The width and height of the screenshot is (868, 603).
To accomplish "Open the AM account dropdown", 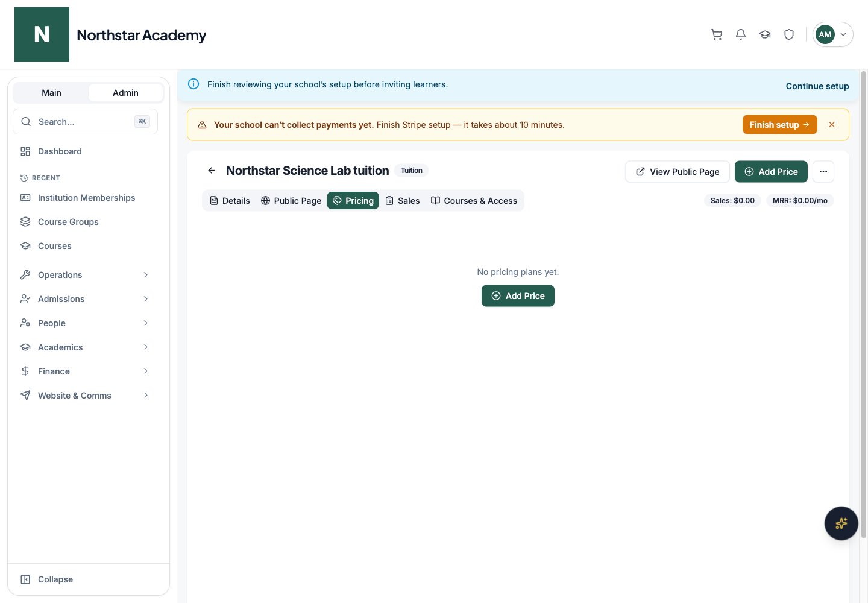I will click(x=832, y=34).
